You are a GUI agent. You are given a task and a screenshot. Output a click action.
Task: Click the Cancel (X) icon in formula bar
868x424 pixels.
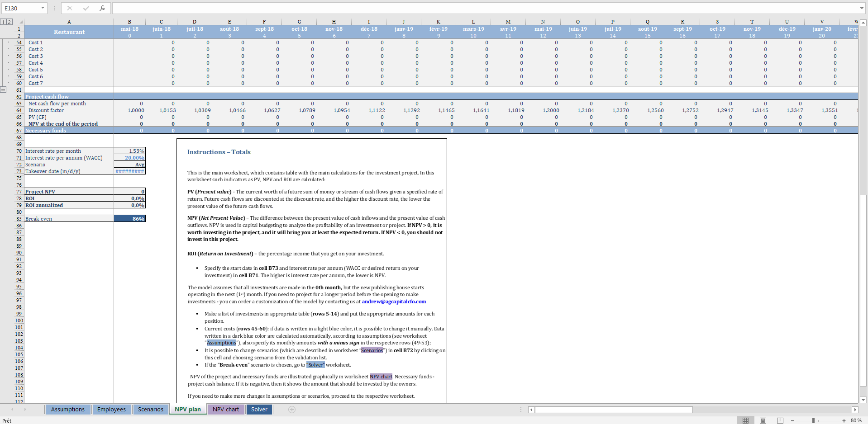(x=69, y=8)
